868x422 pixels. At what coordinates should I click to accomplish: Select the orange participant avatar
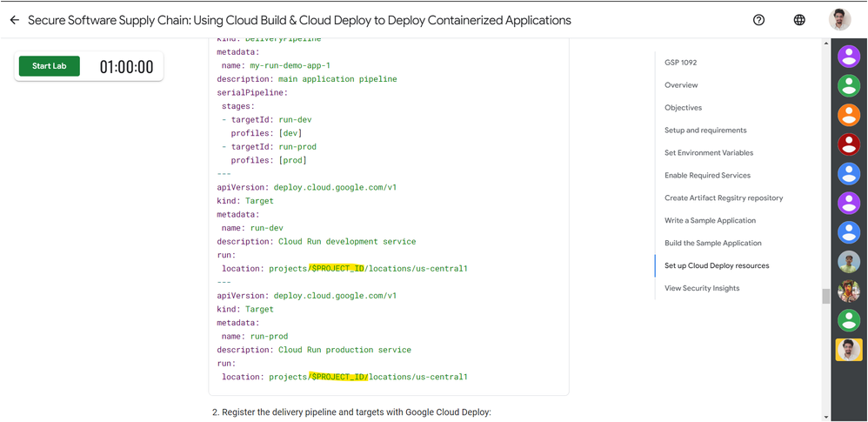coord(849,115)
